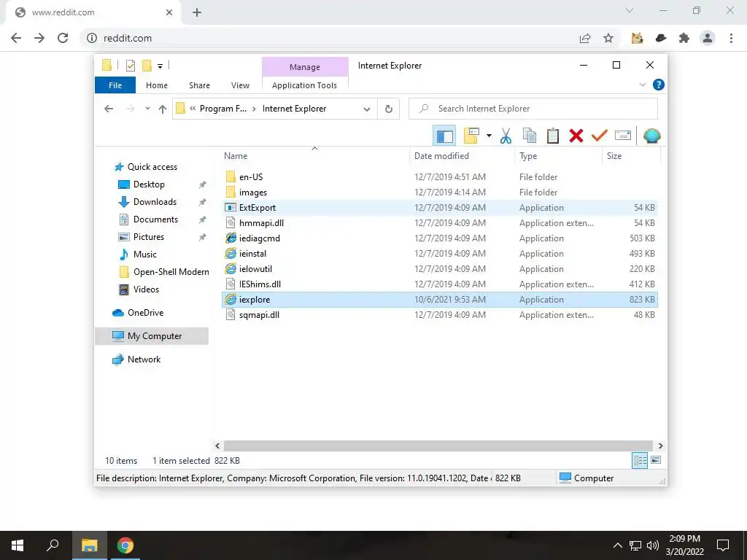Click the Search Internet Explorer field
This screenshot has width=747, height=560.
(x=533, y=109)
